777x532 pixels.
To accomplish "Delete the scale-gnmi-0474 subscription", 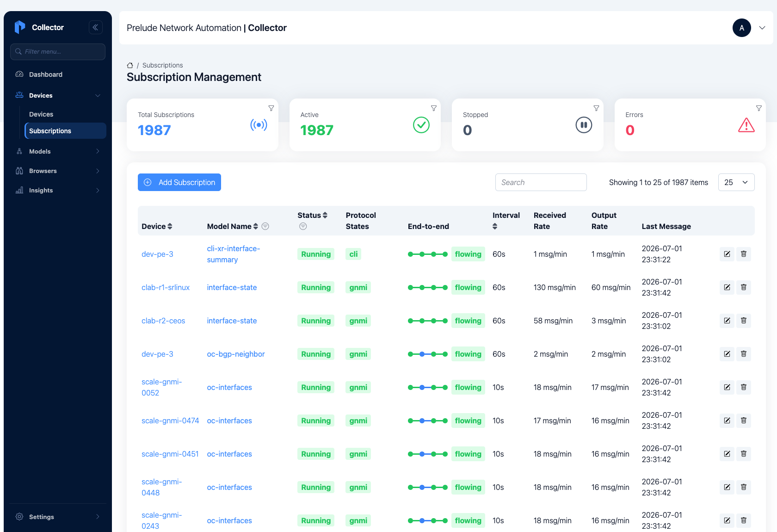I will [744, 421].
